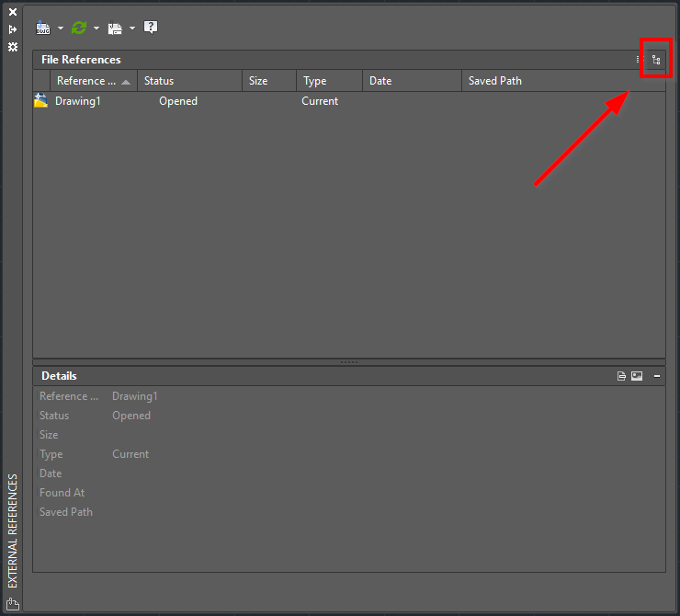Click the File References panel title
This screenshot has height=616, width=680.
[x=81, y=60]
